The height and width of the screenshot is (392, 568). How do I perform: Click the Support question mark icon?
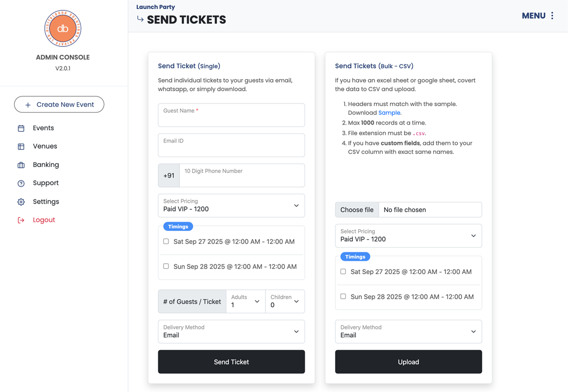coord(21,183)
